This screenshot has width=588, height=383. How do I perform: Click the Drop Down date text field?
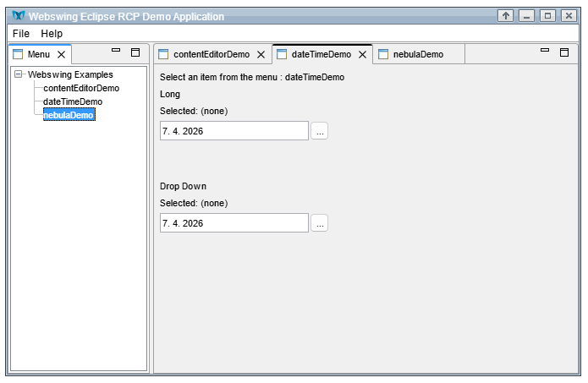click(234, 223)
